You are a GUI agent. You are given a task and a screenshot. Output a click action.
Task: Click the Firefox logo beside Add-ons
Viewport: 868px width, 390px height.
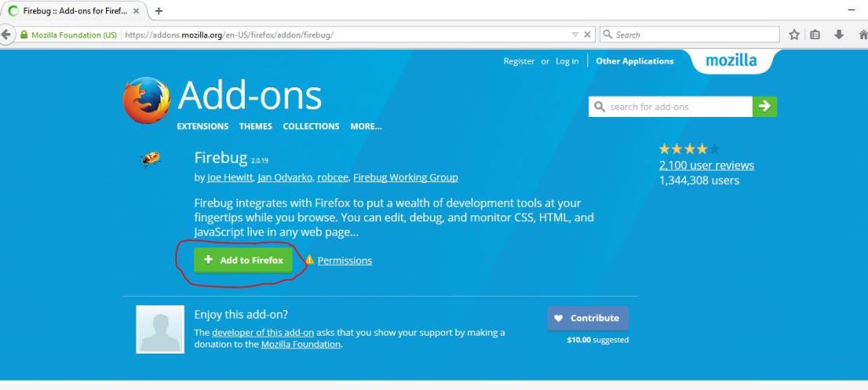coord(146,100)
